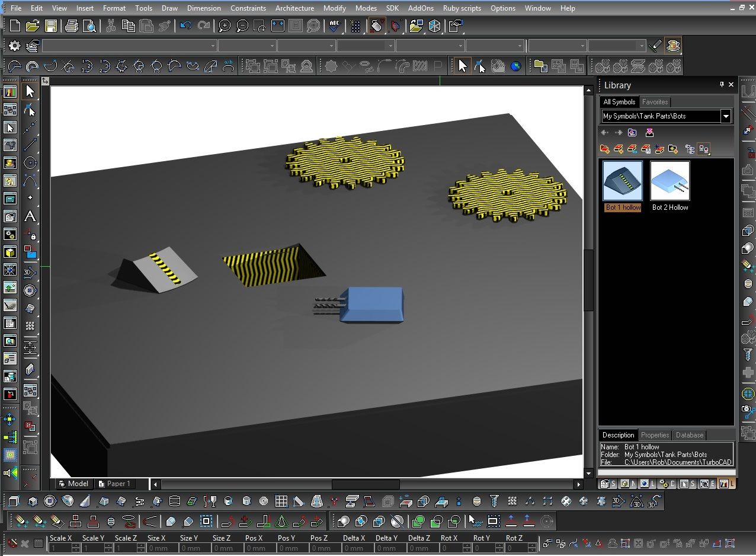Toggle the coffee cup icon button
The image size is (756, 556).
pos(673,46)
